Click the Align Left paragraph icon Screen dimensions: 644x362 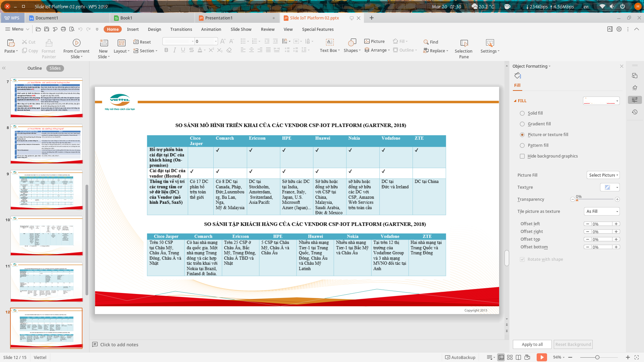[x=243, y=50]
